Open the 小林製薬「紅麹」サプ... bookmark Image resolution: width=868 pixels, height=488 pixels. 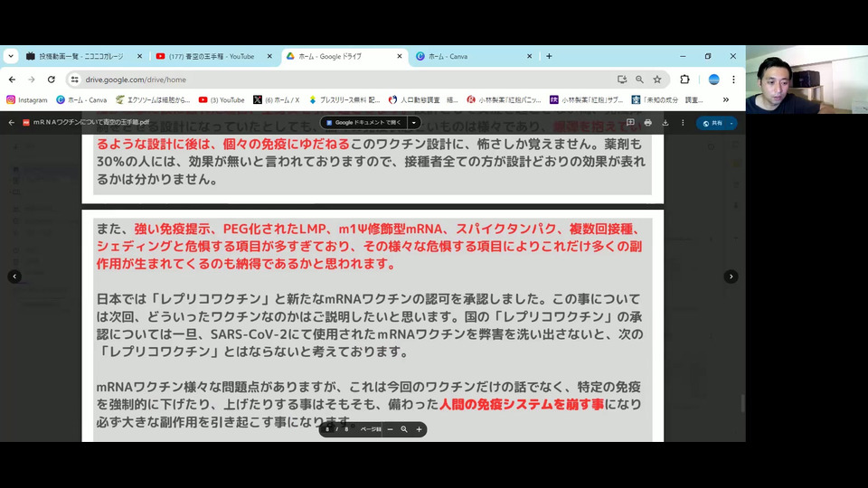(587, 100)
